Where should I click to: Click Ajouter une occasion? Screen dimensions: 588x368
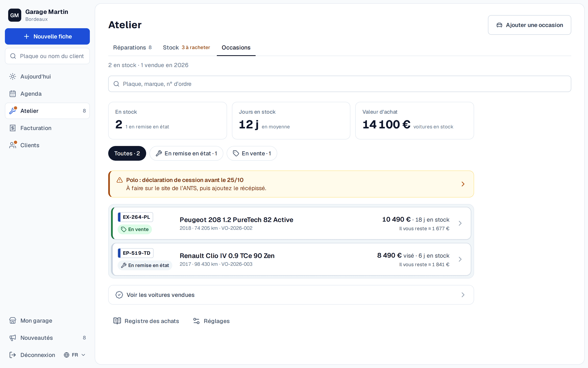pyautogui.click(x=529, y=25)
